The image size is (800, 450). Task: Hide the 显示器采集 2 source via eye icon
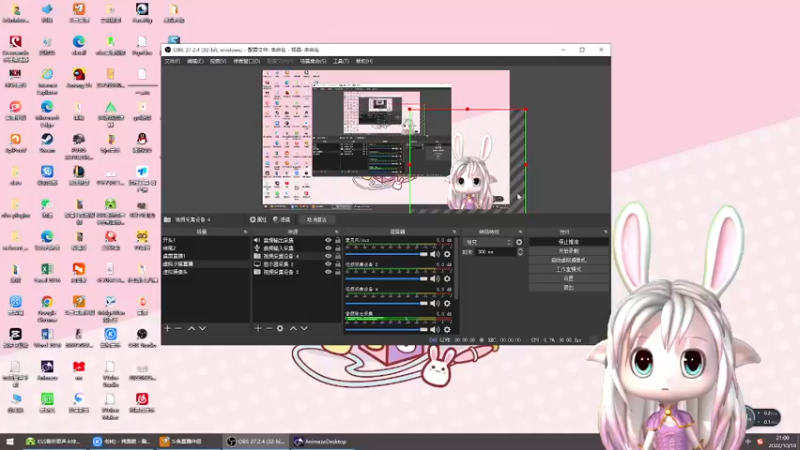(328, 264)
